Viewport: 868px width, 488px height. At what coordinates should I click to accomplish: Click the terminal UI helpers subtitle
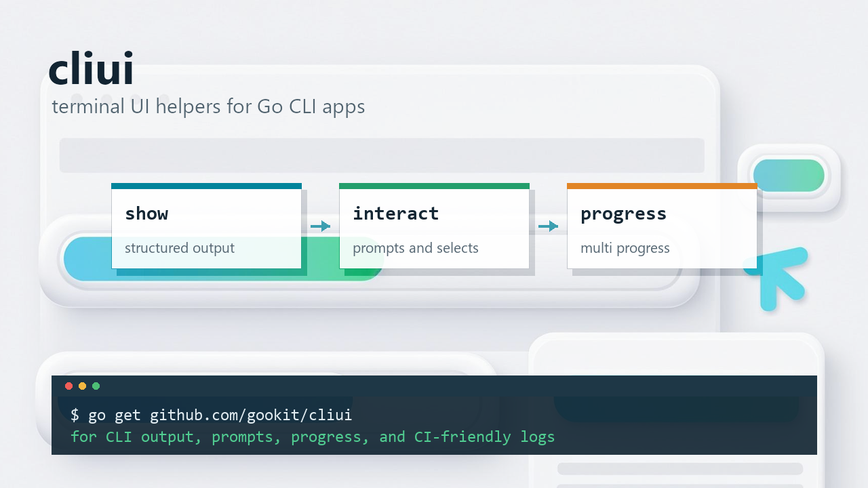208,106
